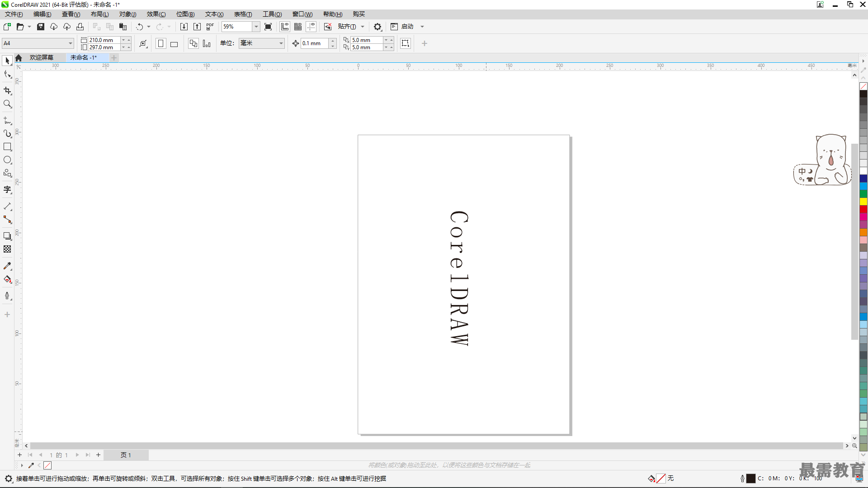This screenshot has height=488, width=868.
Task: Open the 59% zoom level dropdown
Action: (256, 27)
